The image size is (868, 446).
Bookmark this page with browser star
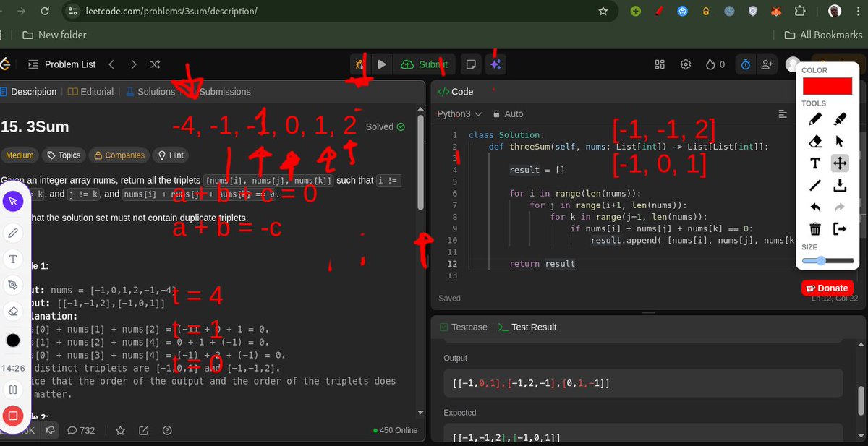pyautogui.click(x=603, y=12)
